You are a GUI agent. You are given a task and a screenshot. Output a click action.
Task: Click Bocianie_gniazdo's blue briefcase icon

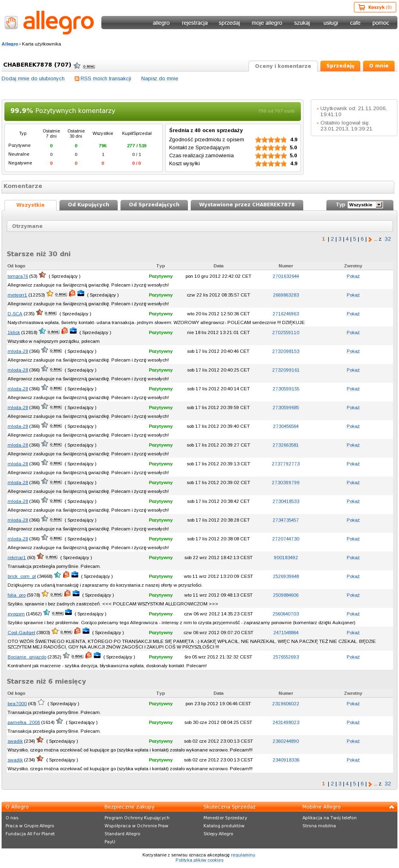coord(97,656)
